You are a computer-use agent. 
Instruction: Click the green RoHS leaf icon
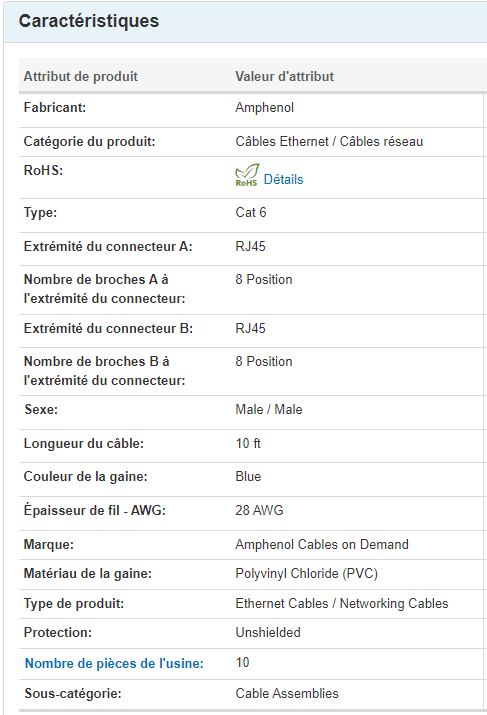point(247,176)
